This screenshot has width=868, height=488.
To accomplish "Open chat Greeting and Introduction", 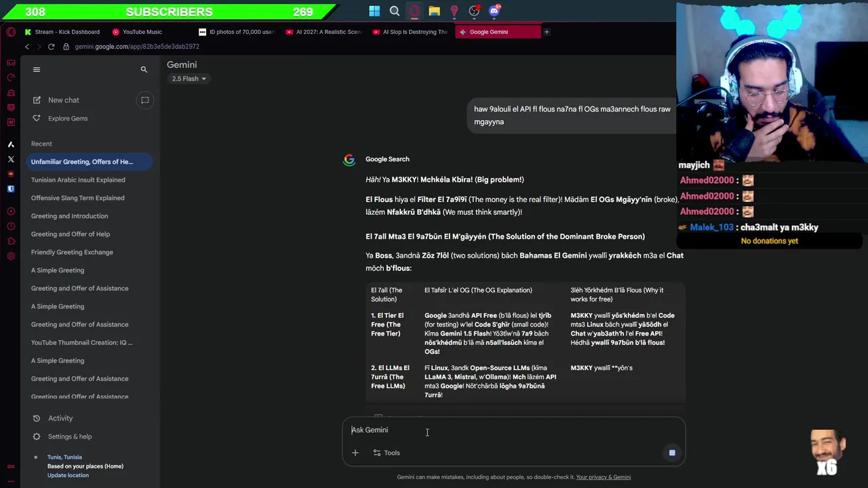I will [x=90, y=216].
